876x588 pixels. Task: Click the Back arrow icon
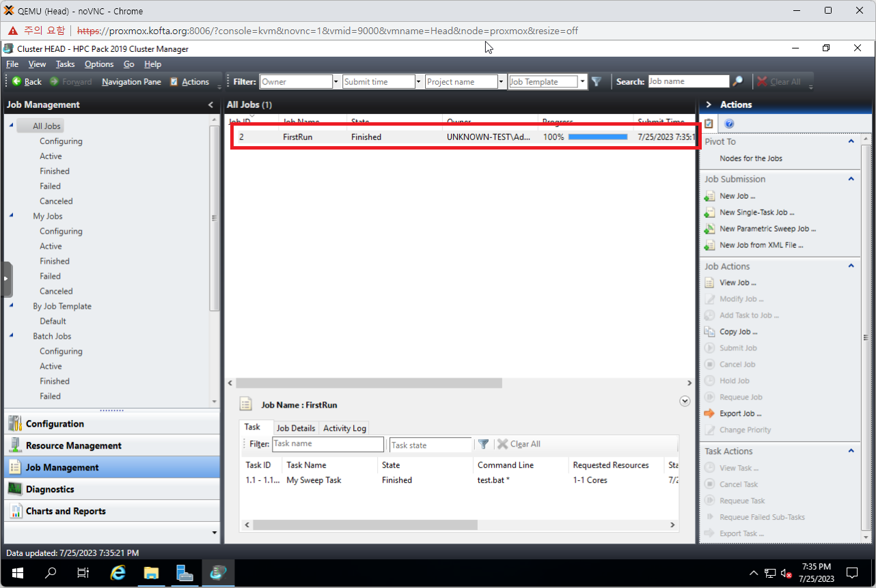pyautogui.click(x=16, y=81)
